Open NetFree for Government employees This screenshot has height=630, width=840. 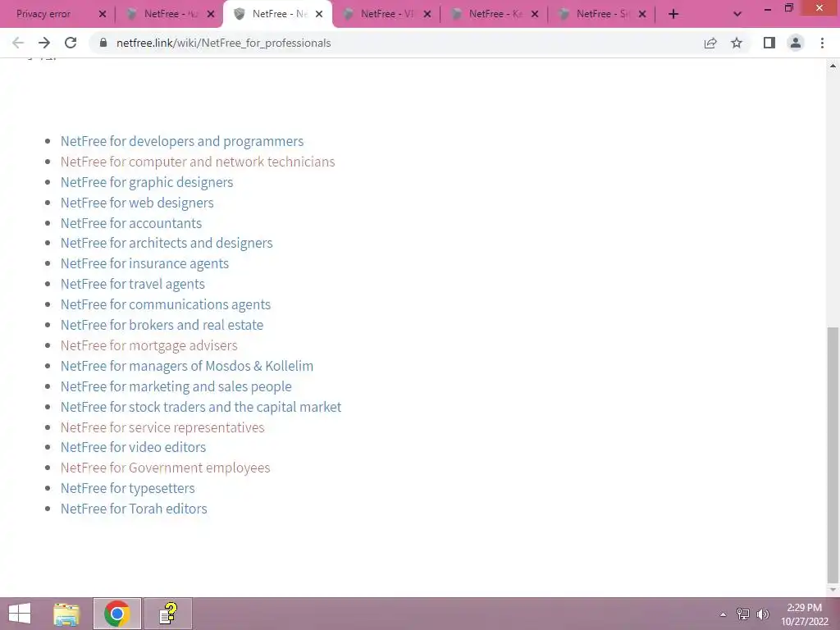(x=165, y=468)
